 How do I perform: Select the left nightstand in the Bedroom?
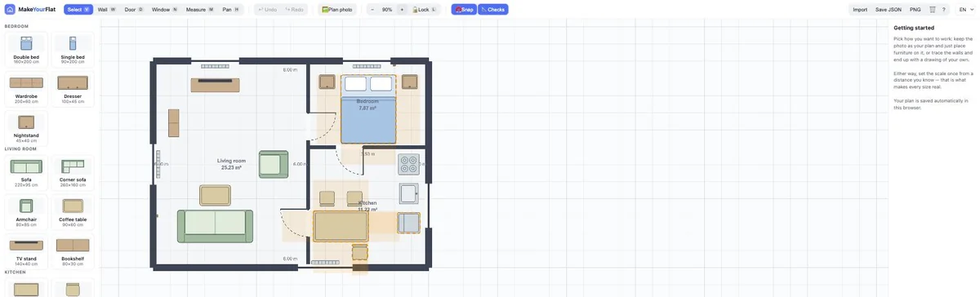click(x=327, y=82)
